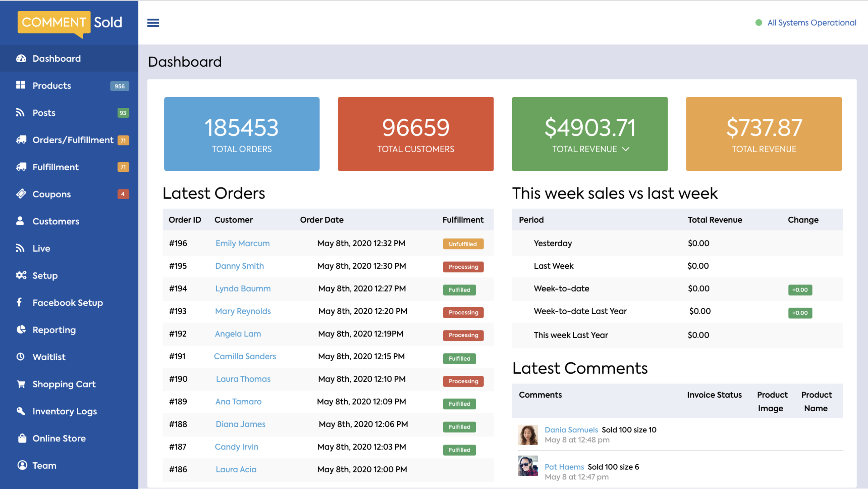Click the Unfulfilled status badge for order #196
This screenshot has width=868, height=489.
[463, 244]
